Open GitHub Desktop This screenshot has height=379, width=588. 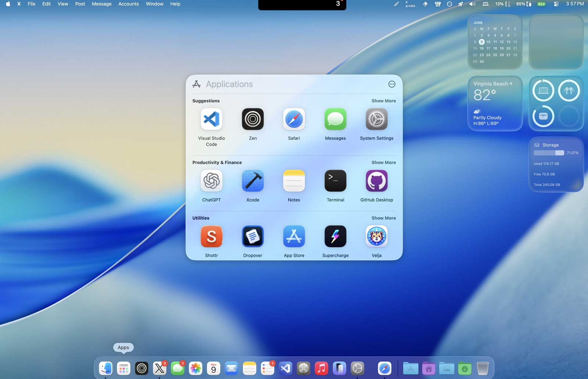(377, 181)
